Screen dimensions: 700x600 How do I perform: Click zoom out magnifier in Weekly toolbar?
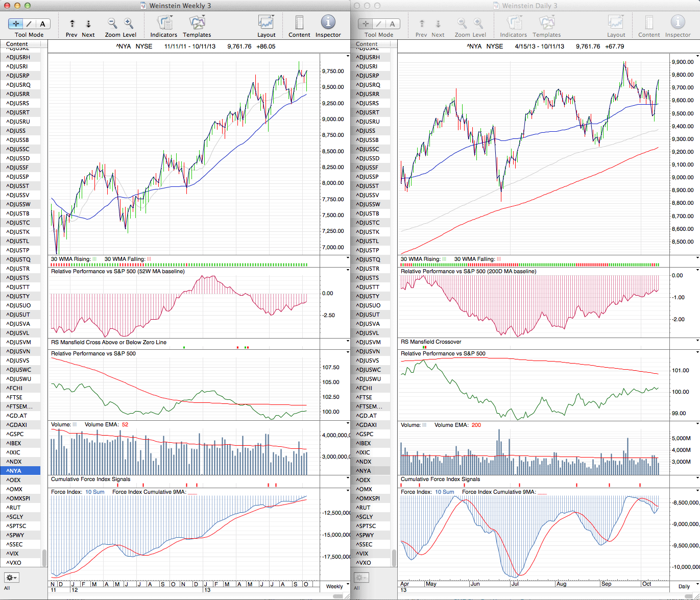[112, 23]
